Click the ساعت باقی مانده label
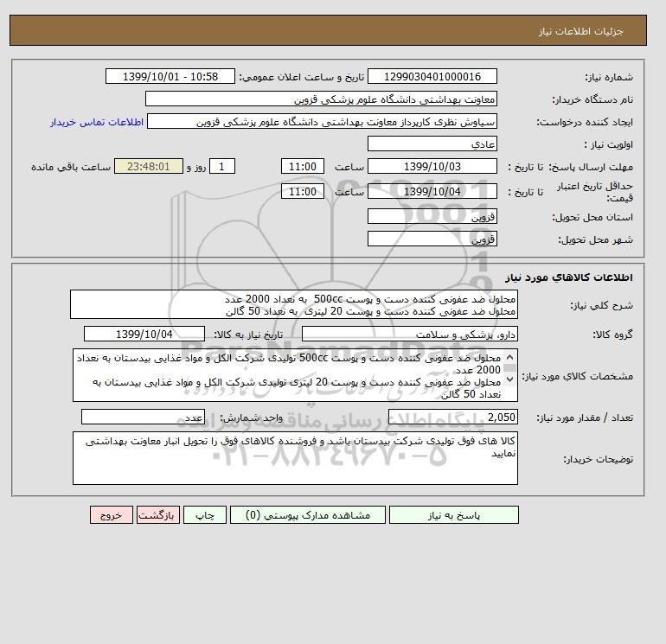Screen dimensions: 666x644 click(71, 167)
